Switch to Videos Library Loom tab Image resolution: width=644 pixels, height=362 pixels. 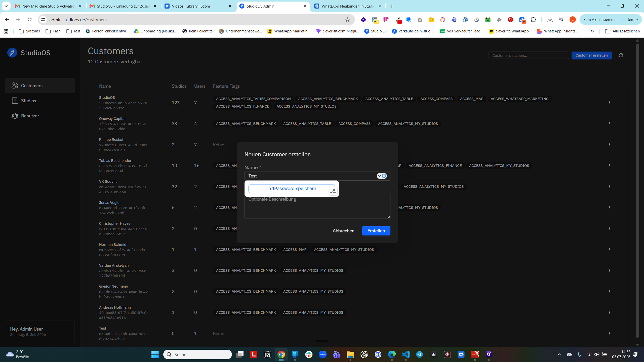(198, 6)
